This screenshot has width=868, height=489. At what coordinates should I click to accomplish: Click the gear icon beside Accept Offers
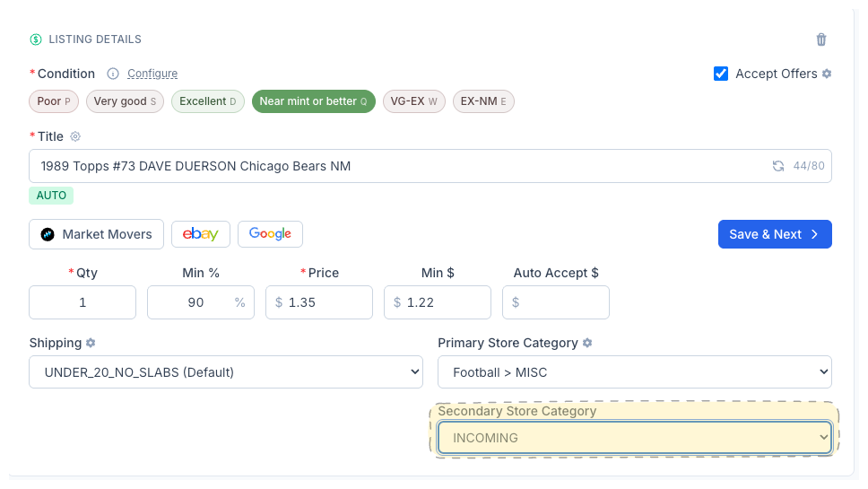click(827, 74)
